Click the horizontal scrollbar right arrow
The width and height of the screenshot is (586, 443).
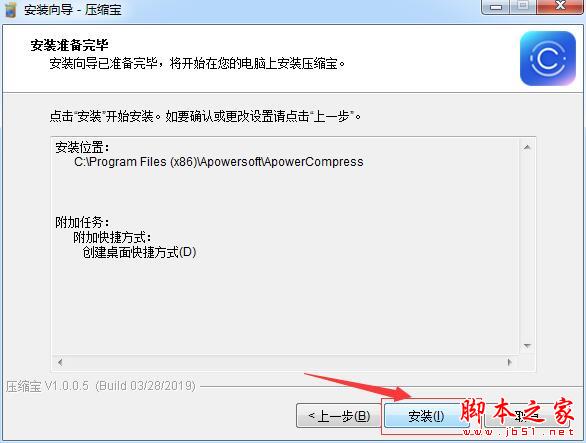(509, 362)
